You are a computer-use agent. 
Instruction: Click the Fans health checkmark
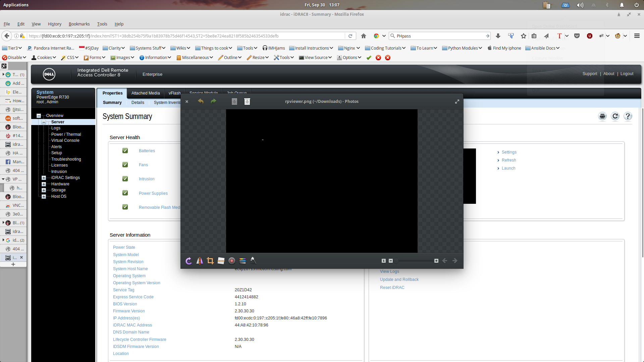[125, 165]
